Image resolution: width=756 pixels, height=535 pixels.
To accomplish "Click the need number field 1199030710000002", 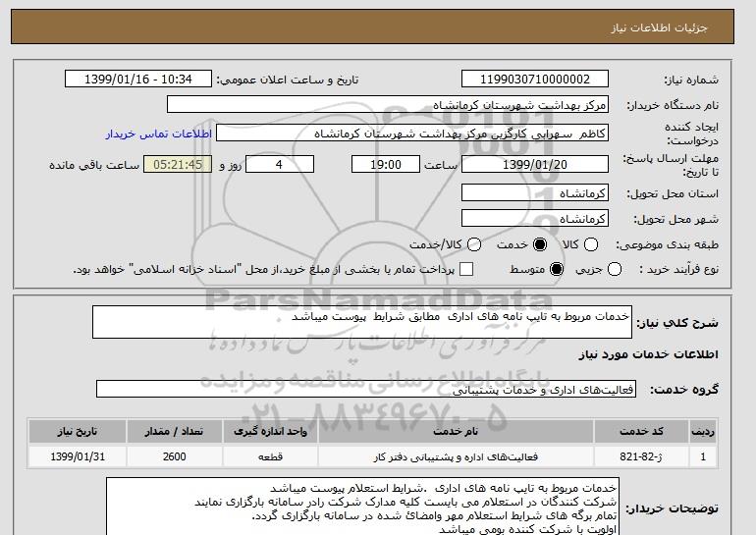I will (535, 80).
